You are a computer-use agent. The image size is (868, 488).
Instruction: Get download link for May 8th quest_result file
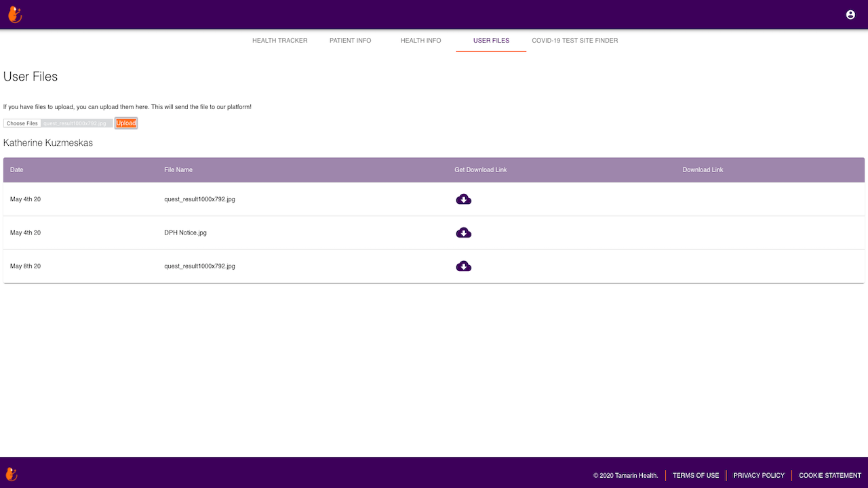(x=464, y=266)
